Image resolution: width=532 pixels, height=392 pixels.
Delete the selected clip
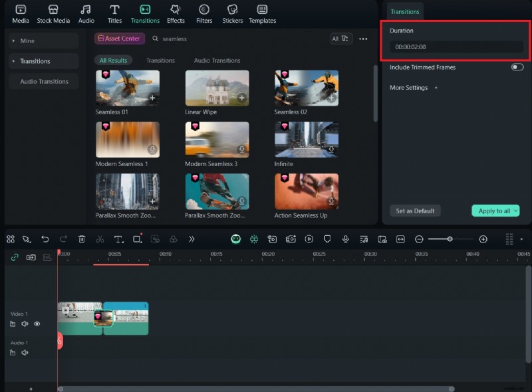81,239
